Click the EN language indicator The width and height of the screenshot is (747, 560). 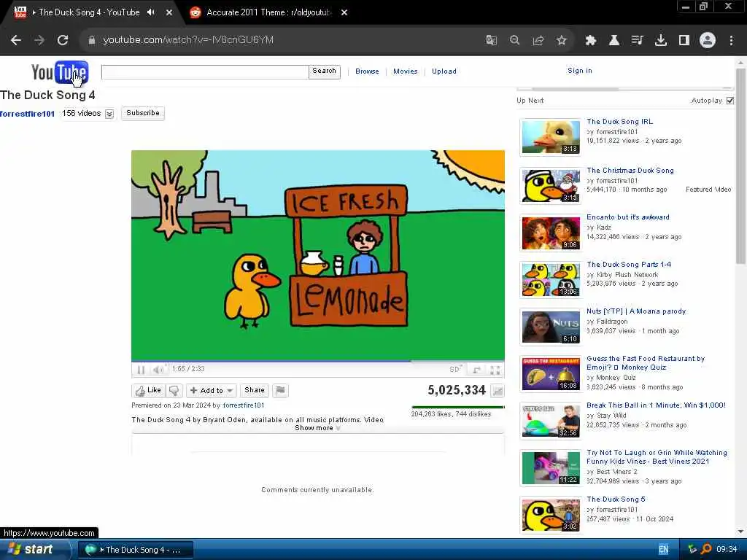pyautogui.click(x=664, y=550)
